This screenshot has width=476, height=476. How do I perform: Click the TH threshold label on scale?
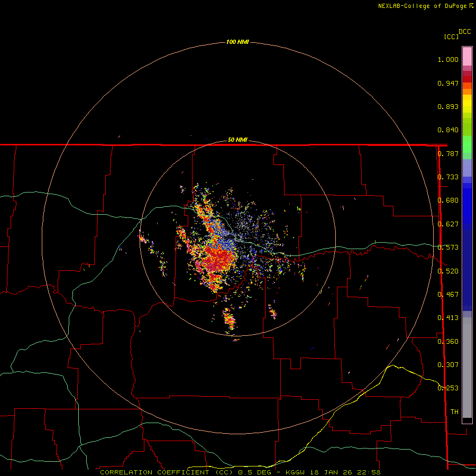(454, 412)
